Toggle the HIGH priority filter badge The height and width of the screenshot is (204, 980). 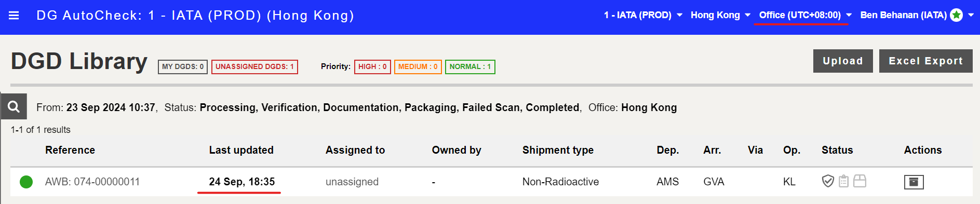(x=372, y=67)
